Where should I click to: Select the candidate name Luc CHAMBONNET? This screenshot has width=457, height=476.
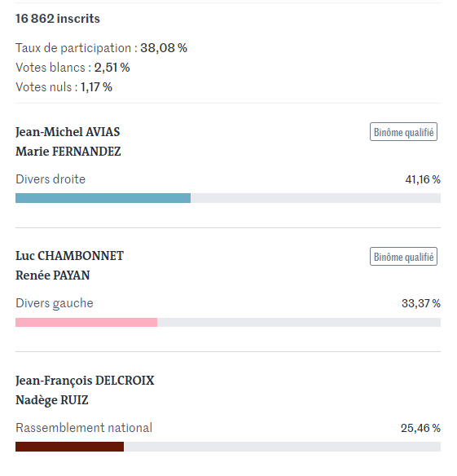pos(69,256)
